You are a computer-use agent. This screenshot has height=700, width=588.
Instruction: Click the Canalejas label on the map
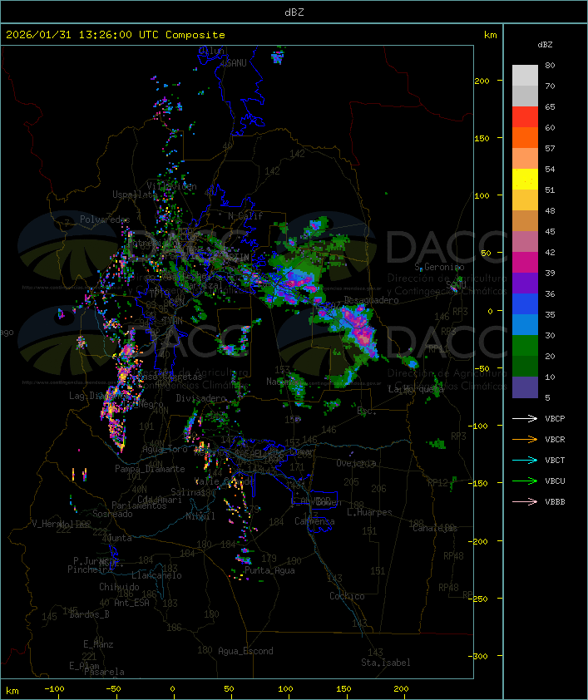pos(435,528)
